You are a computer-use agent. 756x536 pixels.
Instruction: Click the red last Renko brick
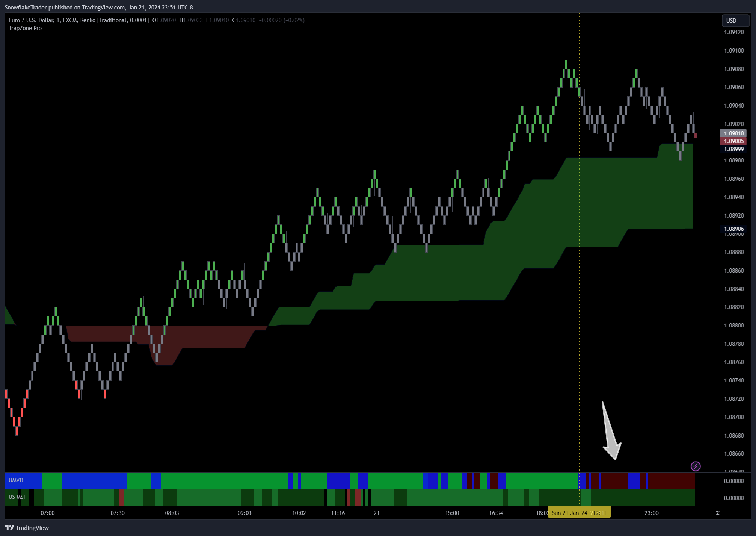pyautogui.click(x=696, y=135)
